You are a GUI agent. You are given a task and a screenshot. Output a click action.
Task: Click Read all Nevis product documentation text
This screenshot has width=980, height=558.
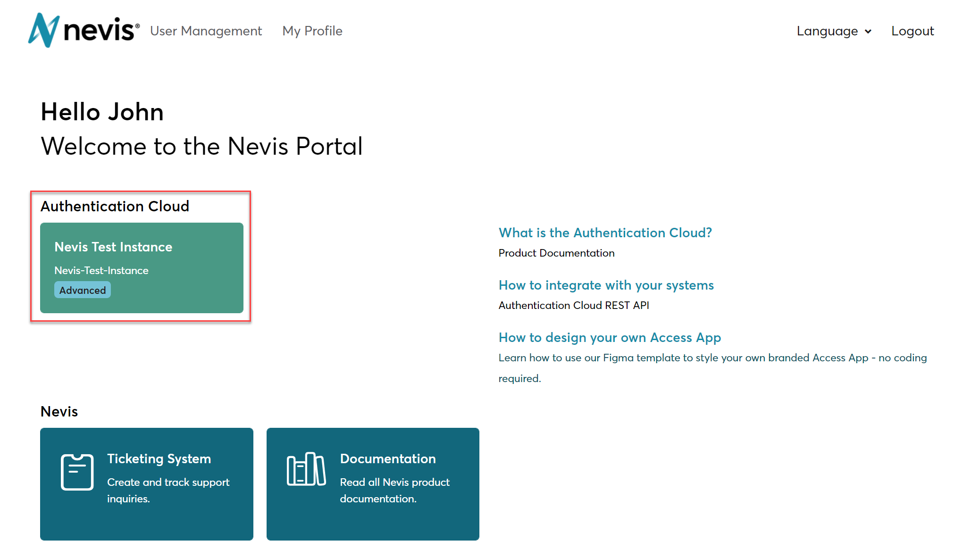(394, 491)
